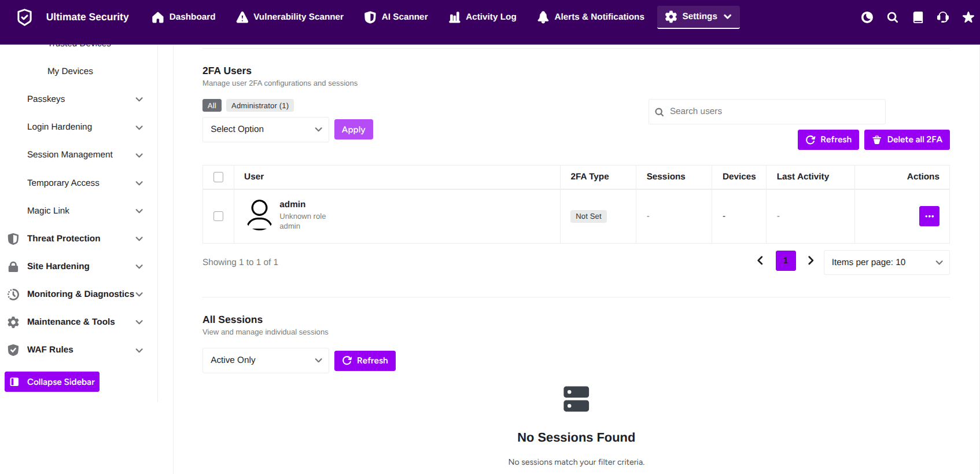
Task: Select the All users filter tab
Action: pyautogui.click(x=212, y=105)
